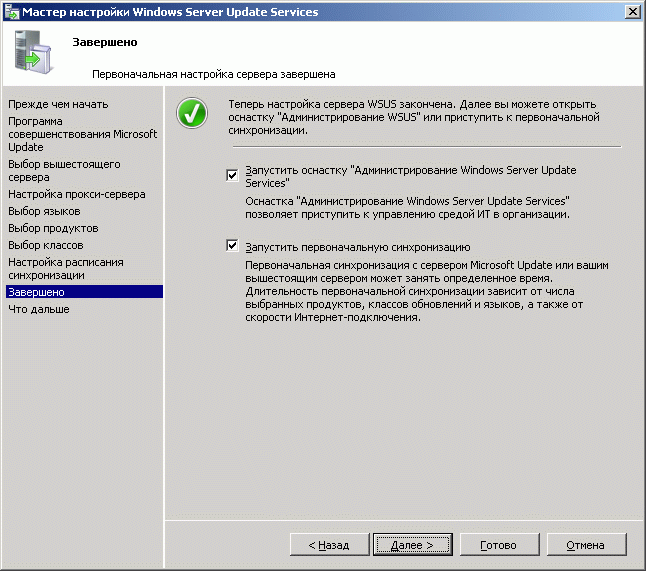Go to Настройка прокси-сервера step
The image size is (646, 571).
tap(77, 194)
